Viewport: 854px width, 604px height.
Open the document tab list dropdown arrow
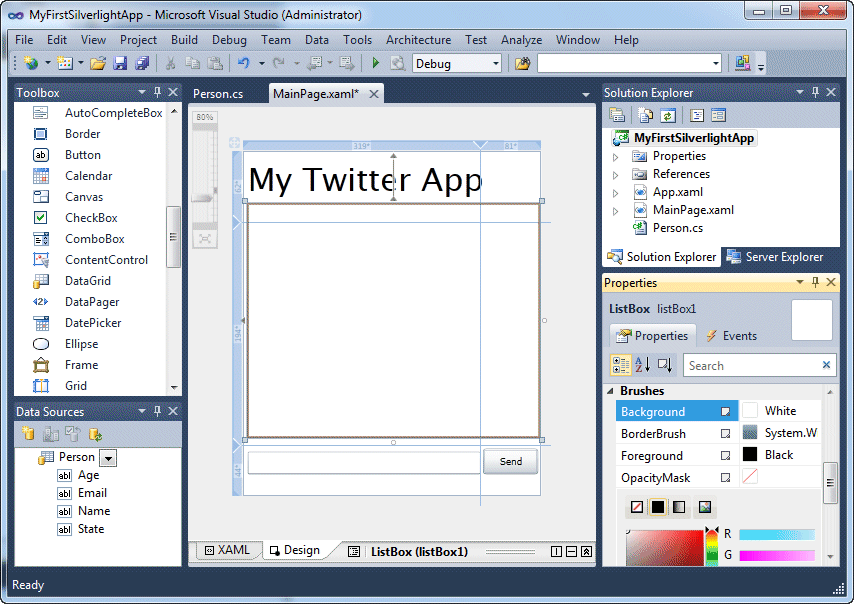pos(586,95)
